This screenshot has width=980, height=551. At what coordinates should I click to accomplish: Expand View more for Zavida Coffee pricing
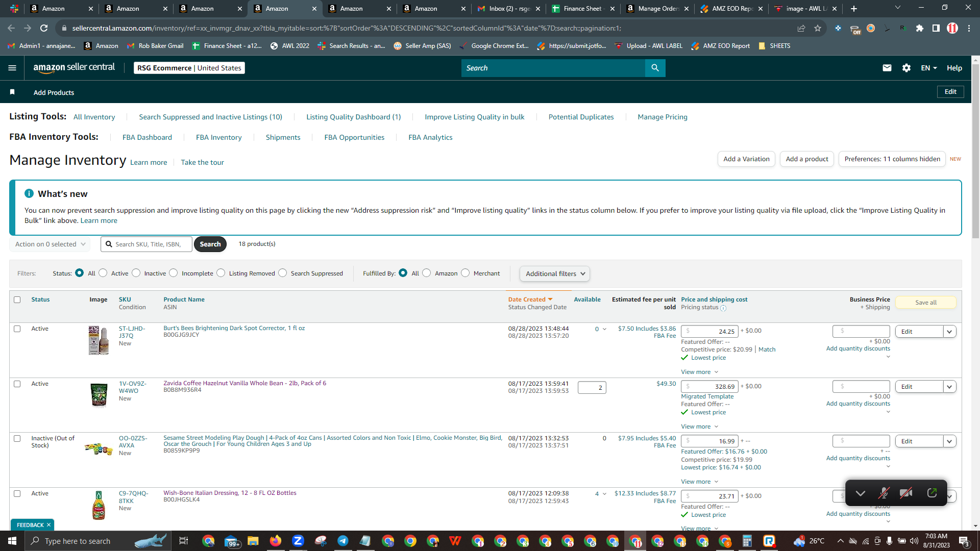(x=699, y=427)
